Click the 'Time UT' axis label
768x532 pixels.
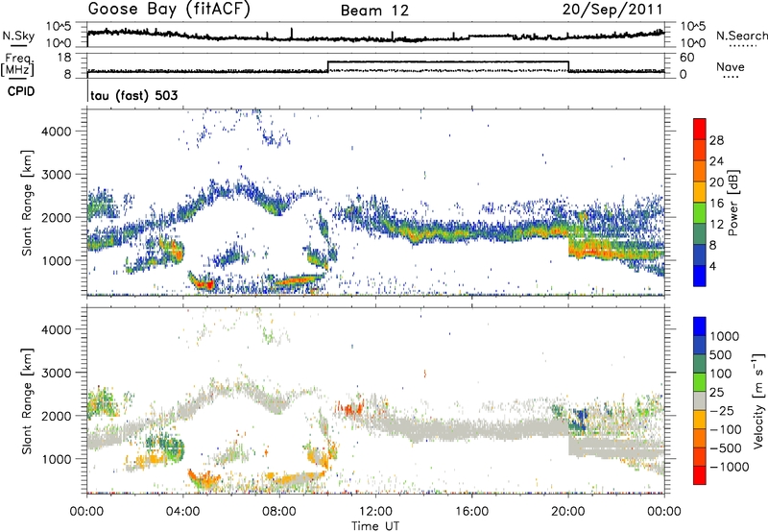pos(375,526)
